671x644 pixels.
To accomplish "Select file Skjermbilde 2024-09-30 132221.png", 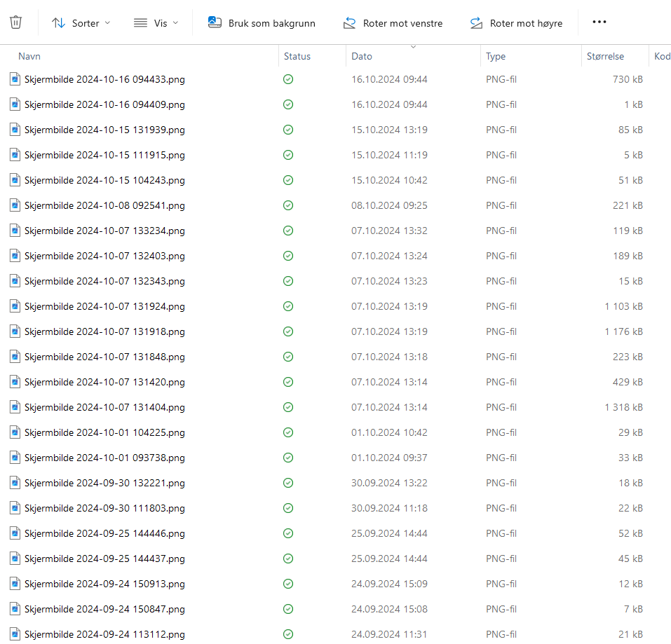I will (104, 483).
